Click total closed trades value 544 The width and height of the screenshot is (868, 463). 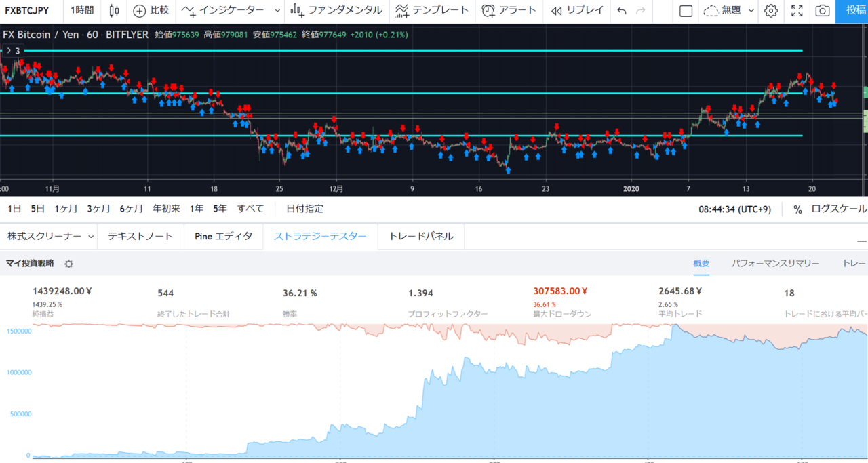coord(165,294)
